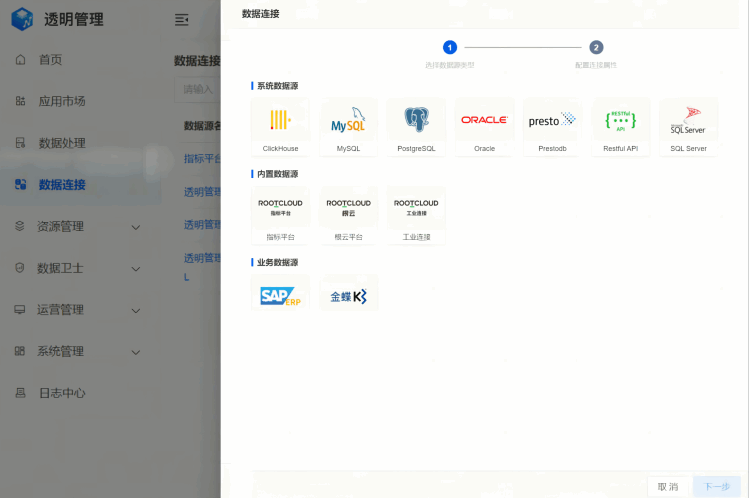Select the 指标平台 built-in source
The width and height of the screenshot is (749, 498).
click(x=280, y=209)
